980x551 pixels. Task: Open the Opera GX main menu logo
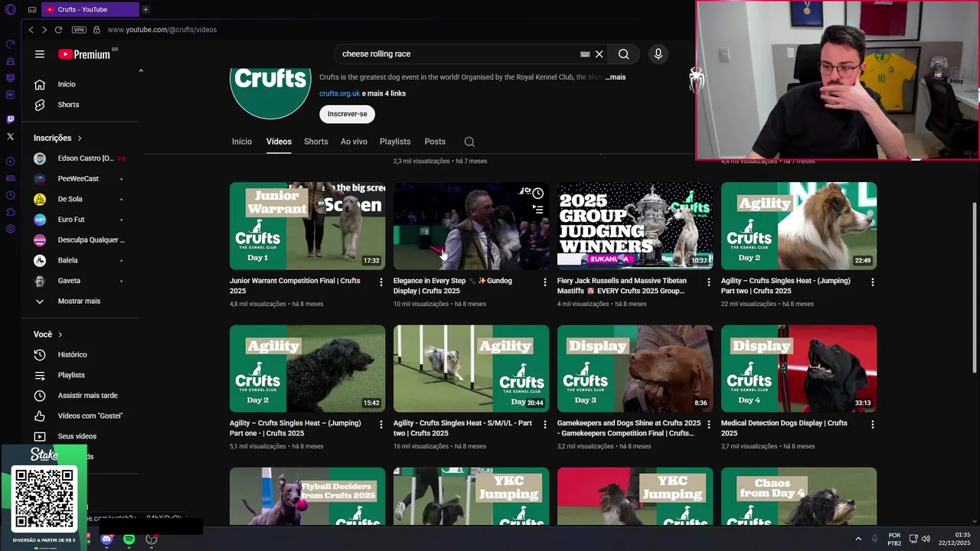(x=10, y=10)
